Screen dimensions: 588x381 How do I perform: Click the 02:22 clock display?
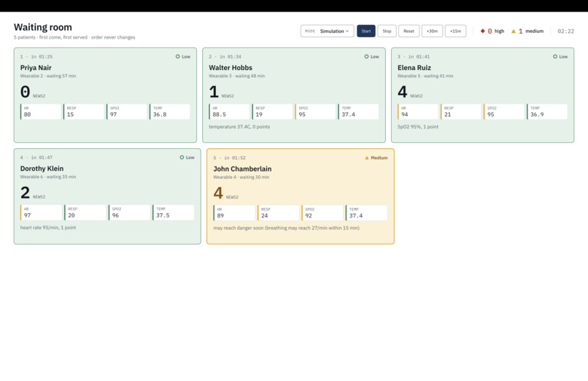(565, 31)
